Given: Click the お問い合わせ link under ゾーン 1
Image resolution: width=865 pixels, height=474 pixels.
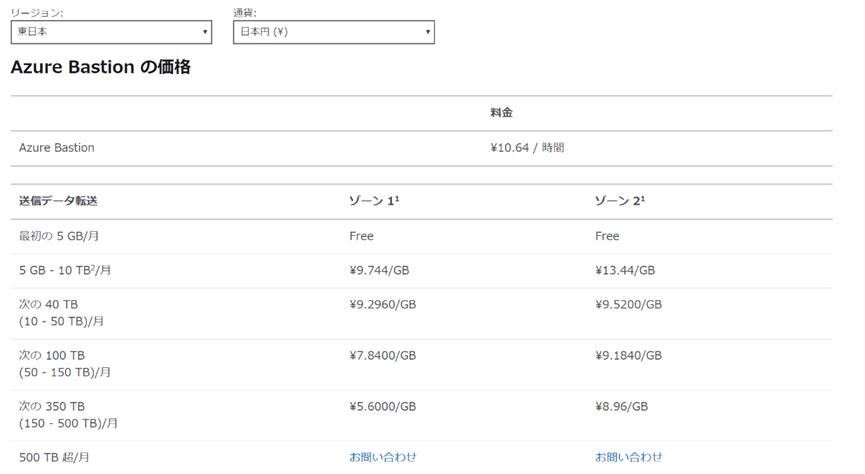Looking at the screenshot, I should point(382,457).
